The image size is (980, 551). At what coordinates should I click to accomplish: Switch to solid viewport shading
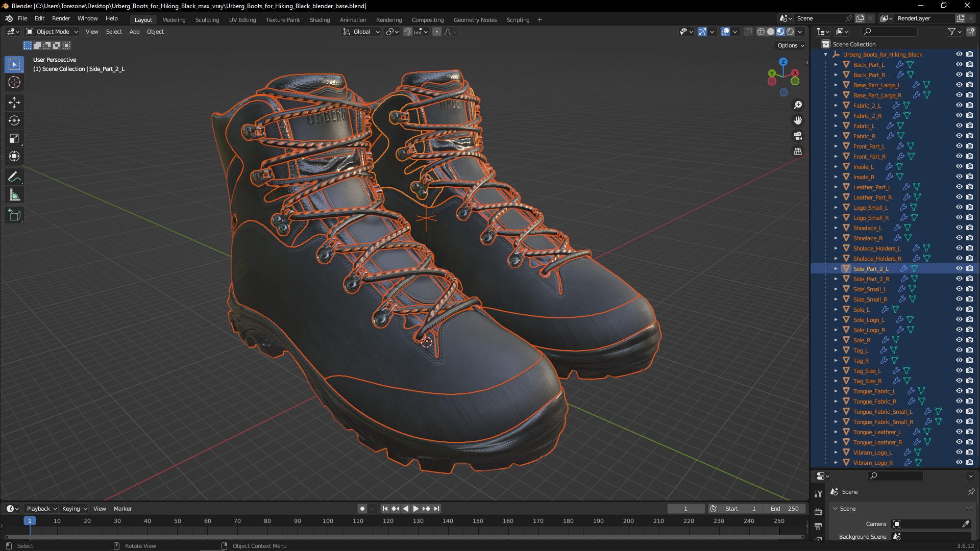pyautogui.click(x=771, y=32)
